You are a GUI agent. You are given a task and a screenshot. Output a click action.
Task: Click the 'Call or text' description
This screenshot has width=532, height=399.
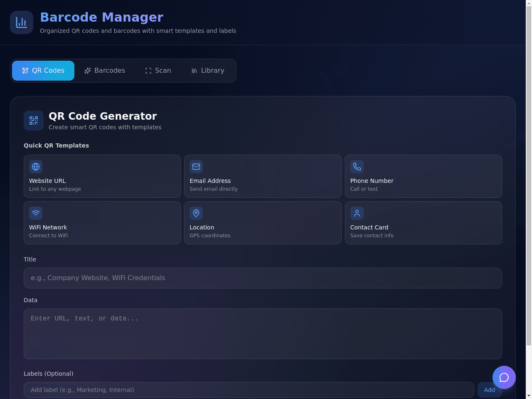coord(364,189)
